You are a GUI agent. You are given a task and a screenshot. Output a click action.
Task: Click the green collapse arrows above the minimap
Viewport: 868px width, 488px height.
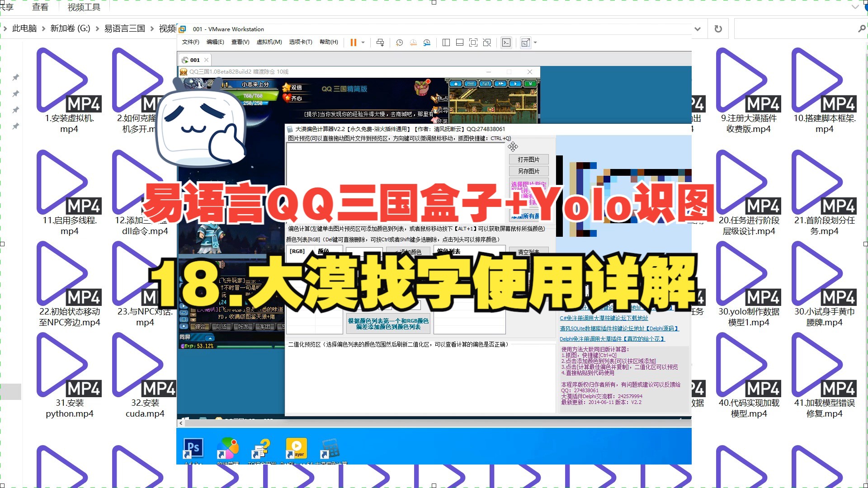(530, 84)
